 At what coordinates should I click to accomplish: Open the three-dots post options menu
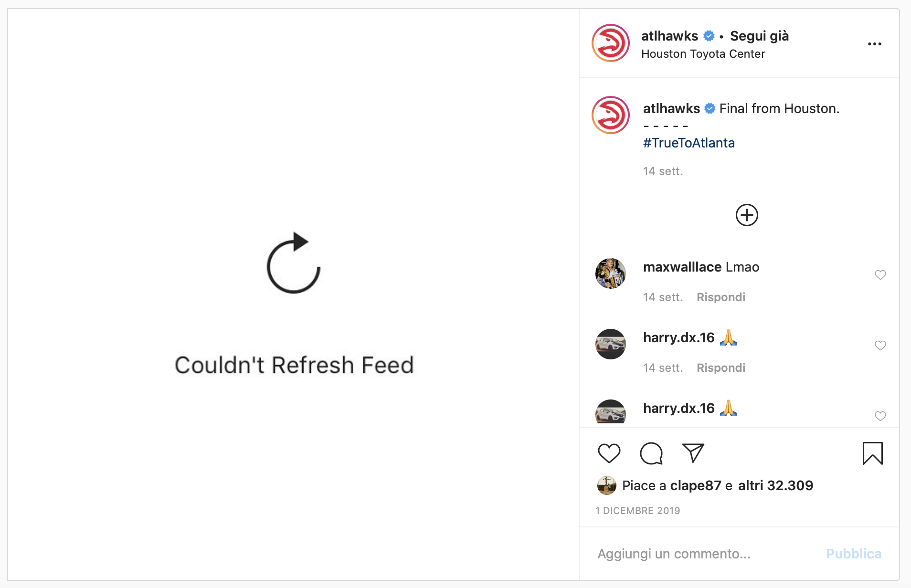874,44
